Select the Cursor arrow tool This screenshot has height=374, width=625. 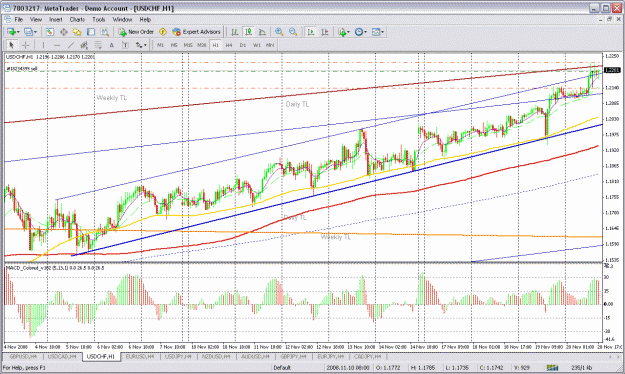(12, 45)
